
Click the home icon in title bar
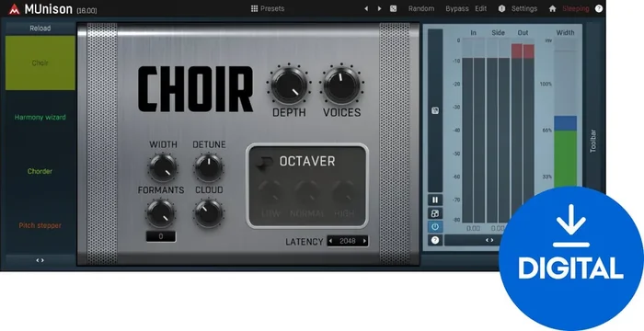552,8
